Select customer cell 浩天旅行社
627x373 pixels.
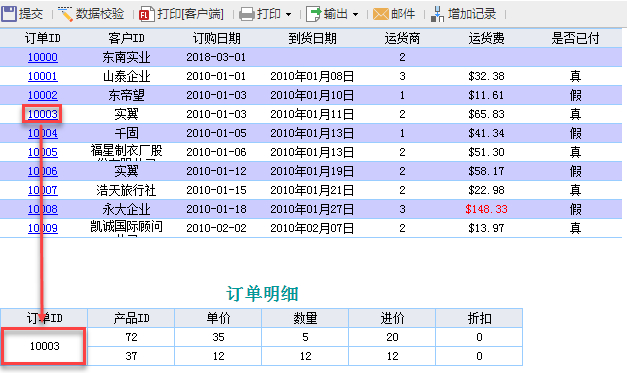tap(126, 190)
